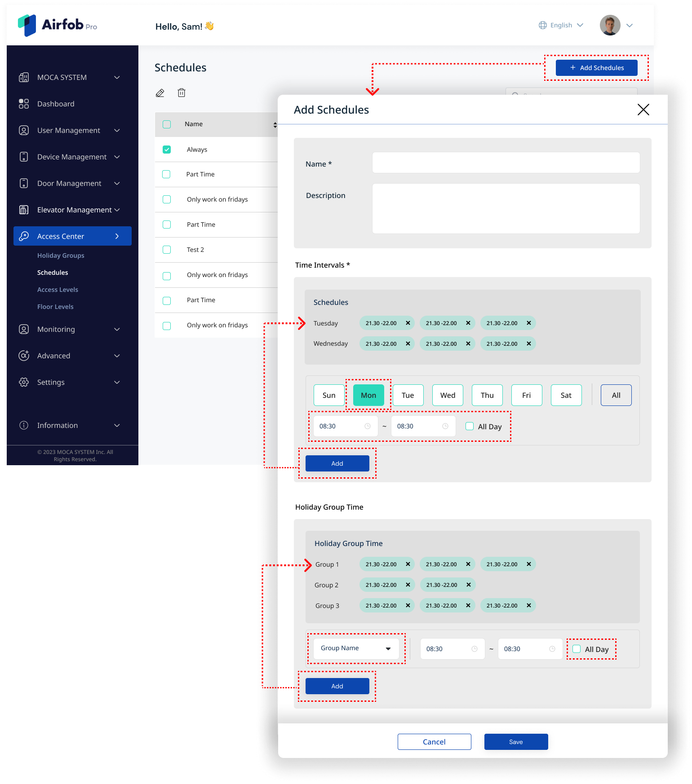Screen dimensions: 692x784
Task: Expand the User Management chevron
Action: [x=117, y=130]
